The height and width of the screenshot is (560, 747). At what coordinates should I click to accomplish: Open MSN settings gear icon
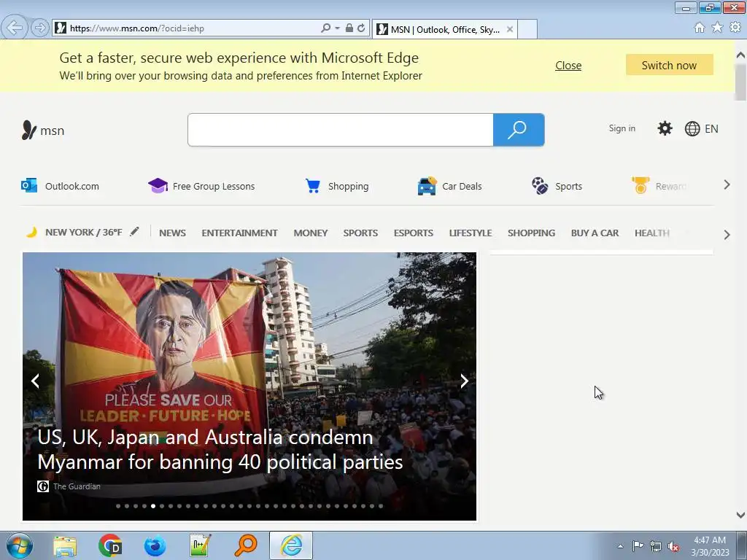click(x=665, y=128)
